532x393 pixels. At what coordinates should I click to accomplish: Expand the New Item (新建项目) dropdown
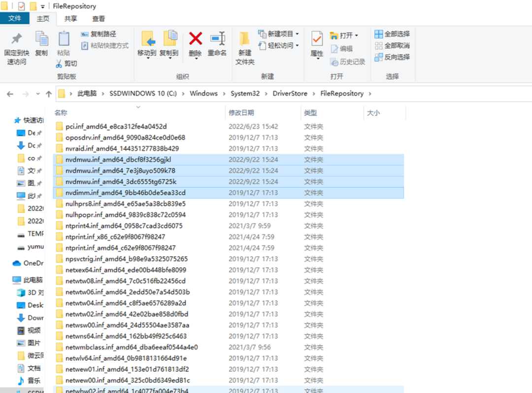pos(297,34)
